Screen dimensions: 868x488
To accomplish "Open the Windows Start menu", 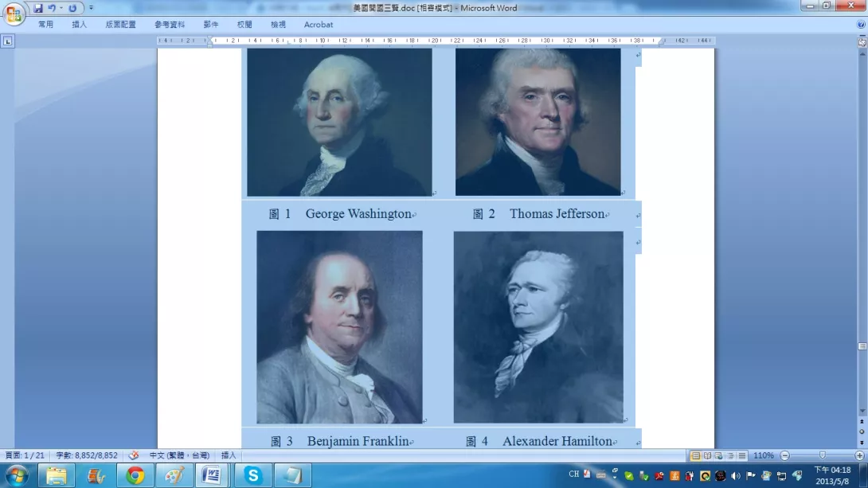I will coord(17,476).
